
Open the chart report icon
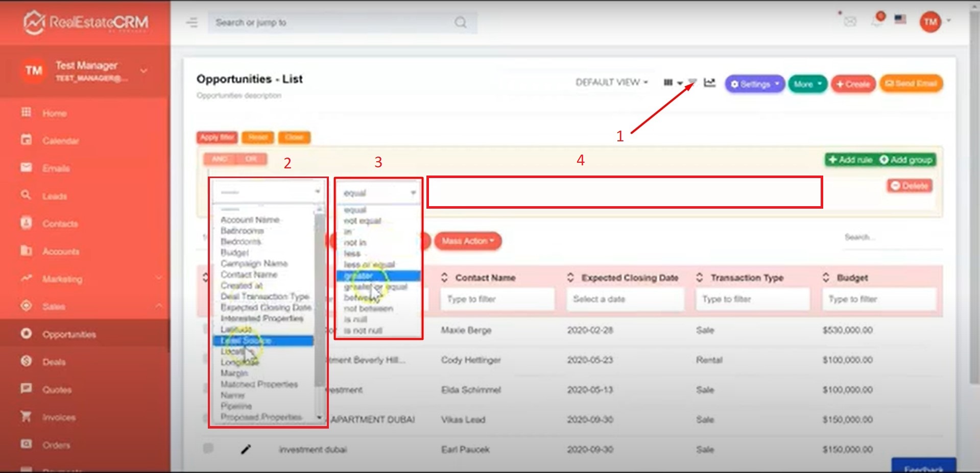pos(709,83)
